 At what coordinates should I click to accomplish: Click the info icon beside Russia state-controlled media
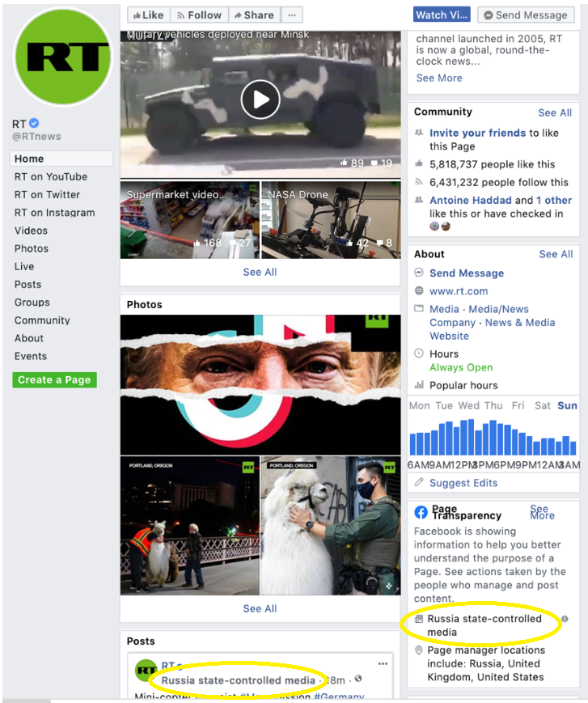(x=565, y=619)
